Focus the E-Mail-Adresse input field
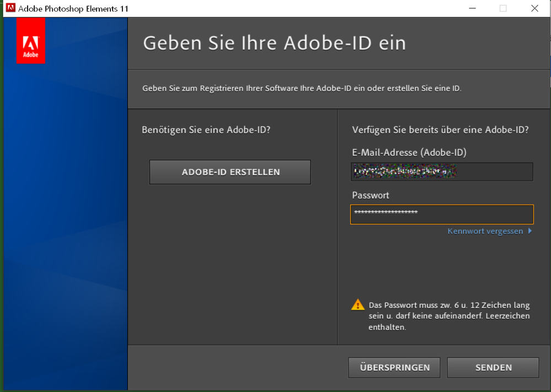551x392 pixels. (442, 172)
